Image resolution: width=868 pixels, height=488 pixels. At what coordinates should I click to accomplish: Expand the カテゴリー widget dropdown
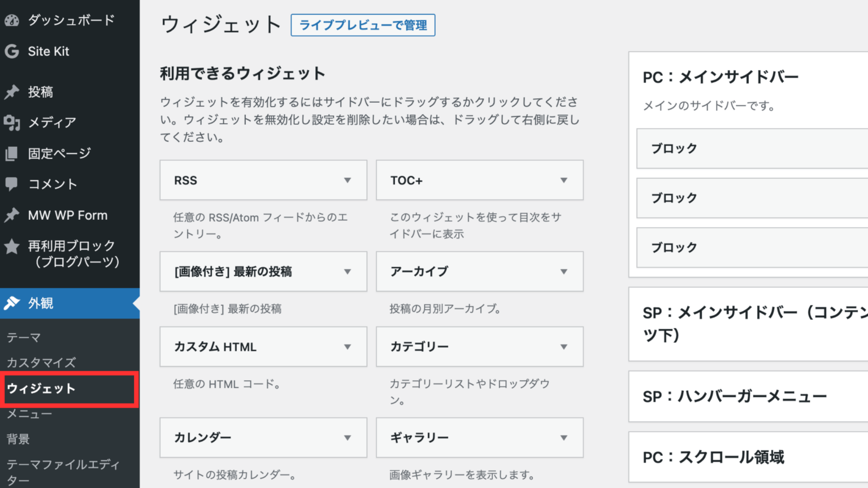[x=563, y=347]
